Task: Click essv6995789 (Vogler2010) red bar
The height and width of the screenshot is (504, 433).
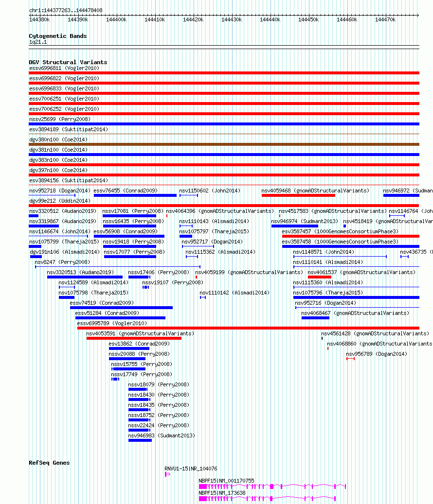Action: coord(248,328)
